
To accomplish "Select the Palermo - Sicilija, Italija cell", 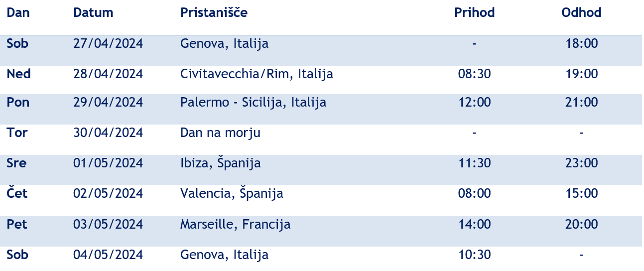I will pos(253,103).
